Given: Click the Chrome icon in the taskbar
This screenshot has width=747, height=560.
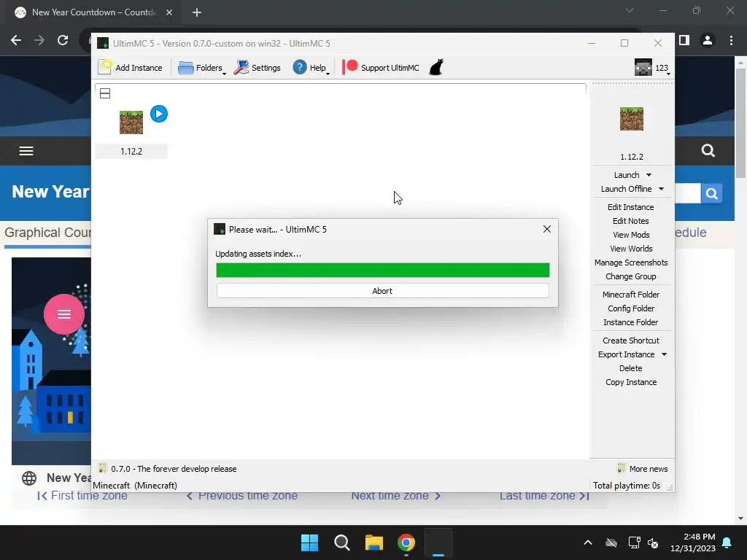Looking at the screenshot, I should (x=406, y=542).
